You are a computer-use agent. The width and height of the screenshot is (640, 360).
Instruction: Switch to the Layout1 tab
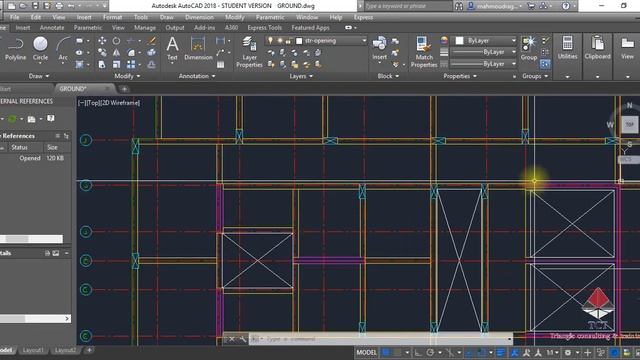click(33, 350)
